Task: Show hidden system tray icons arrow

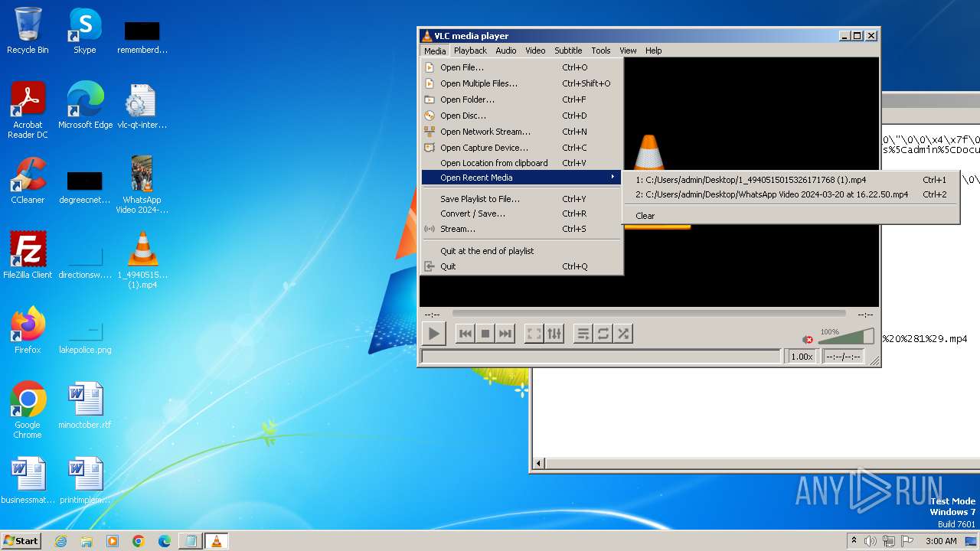Action: 854,541
